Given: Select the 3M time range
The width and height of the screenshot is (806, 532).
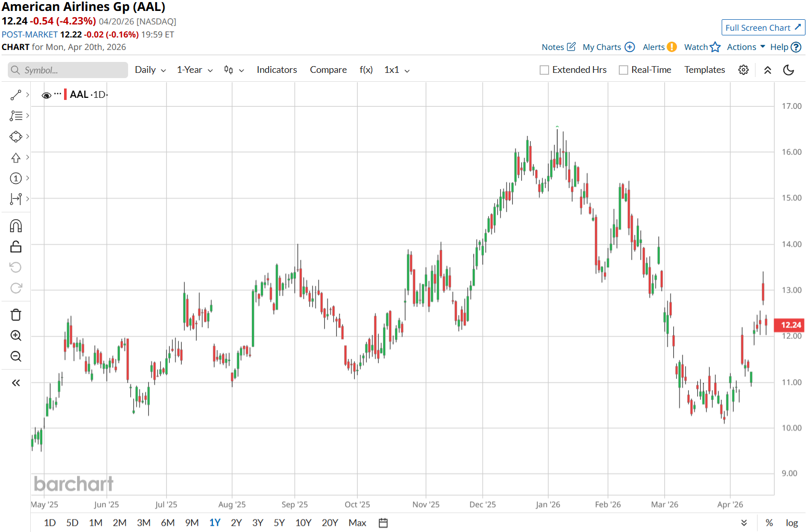Looking at the screenshot, I should (144, 523).
